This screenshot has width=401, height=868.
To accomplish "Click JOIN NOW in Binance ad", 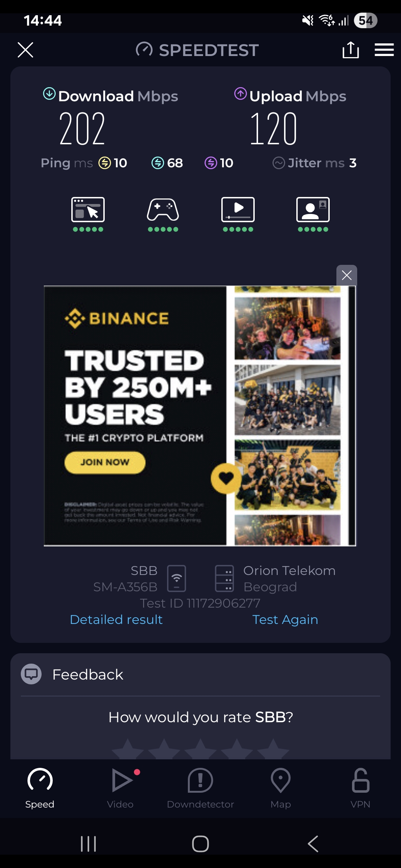I will [105, 462].
